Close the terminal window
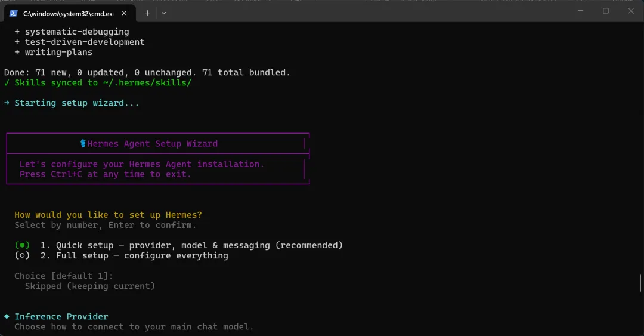Image resolution: width=644 pixels, height=336 pixels. (x=631, y=11)
